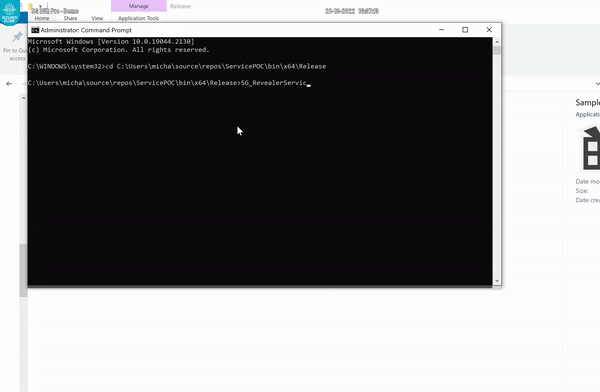The image size is (600, 392).
Task: Click the command prompt scrollbar thumb
Action: coord(497,51)
